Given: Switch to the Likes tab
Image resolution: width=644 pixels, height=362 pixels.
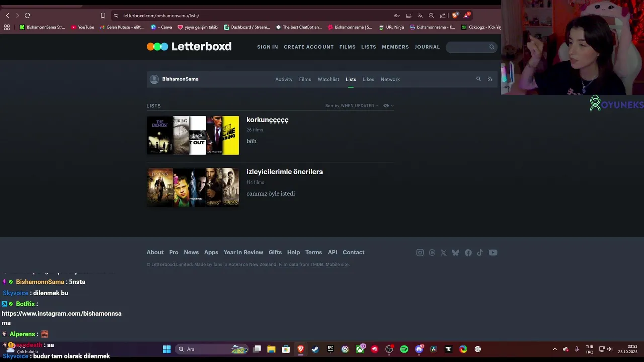Looking at the screenshot, I should click(368, 79).
